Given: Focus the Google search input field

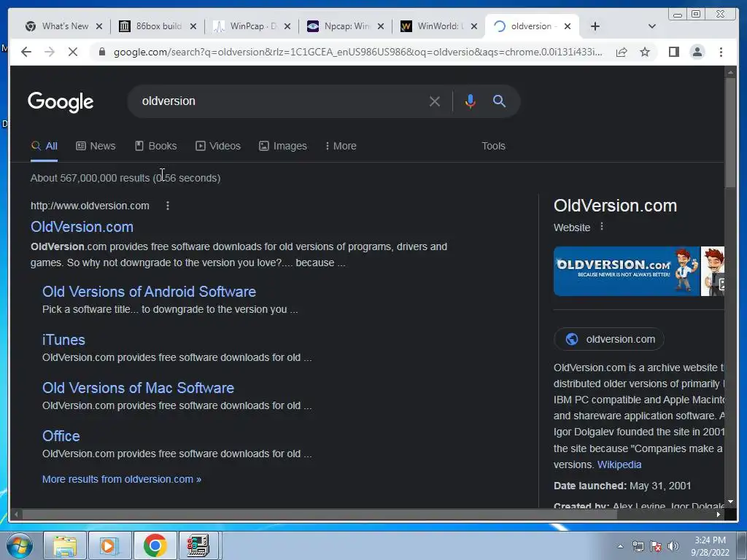Looking at the screenshot, I should click(x=281, y=101).
